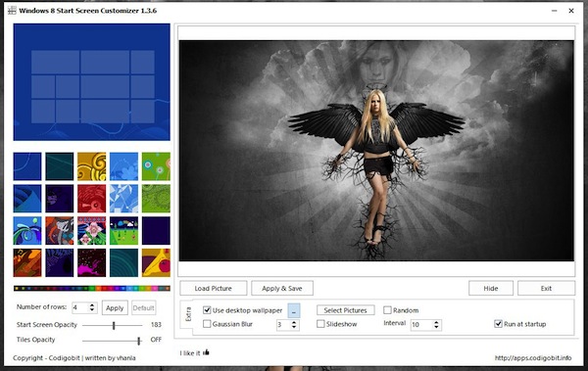Minimize the customizer window
The width and height of the screenshot is (588, 371).
tap(555, 11)
